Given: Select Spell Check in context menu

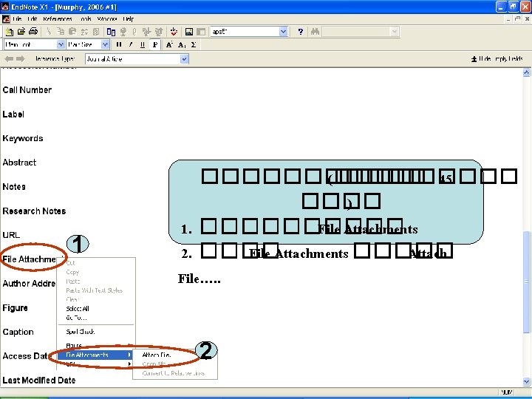Looking at the screenshot, I should (x=80, y=332).
